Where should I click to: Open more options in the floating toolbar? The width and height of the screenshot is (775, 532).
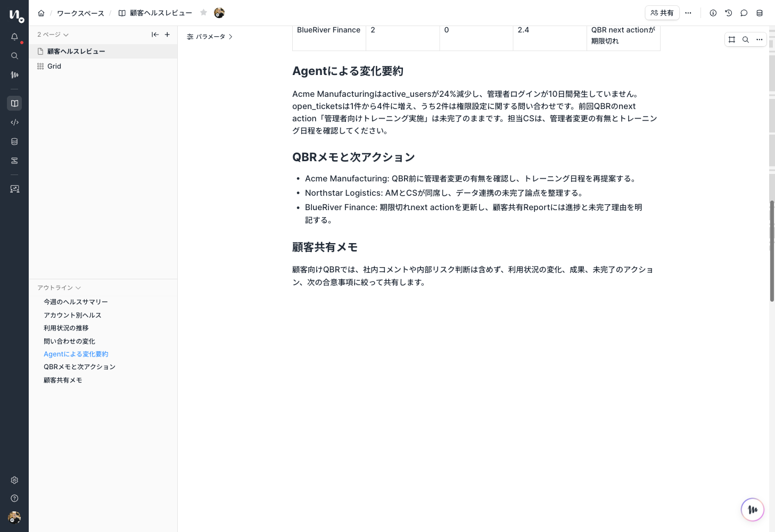[x=760, y=39]
